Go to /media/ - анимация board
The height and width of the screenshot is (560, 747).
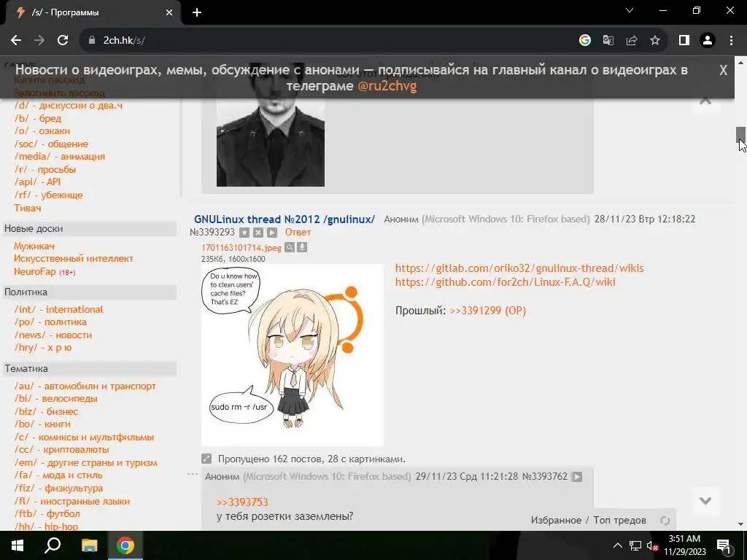coord(60,156)
